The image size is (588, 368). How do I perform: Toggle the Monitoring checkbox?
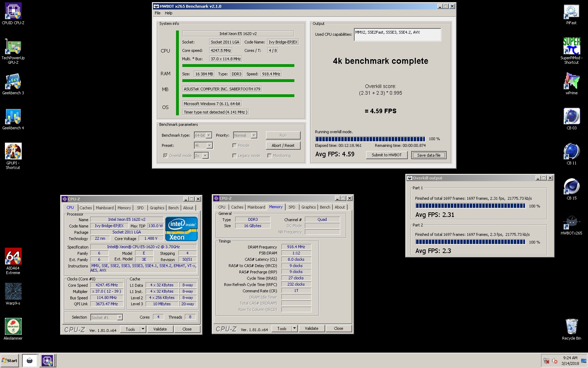[269, 156]
